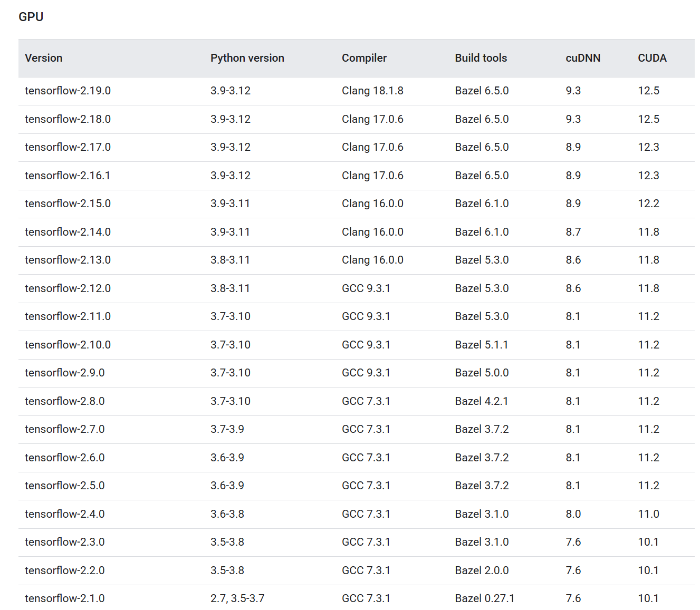This screenshot has width=700, height=610.
Task: Click the Clang 18.1.8 compiler cell
Action: click(372, 91)
